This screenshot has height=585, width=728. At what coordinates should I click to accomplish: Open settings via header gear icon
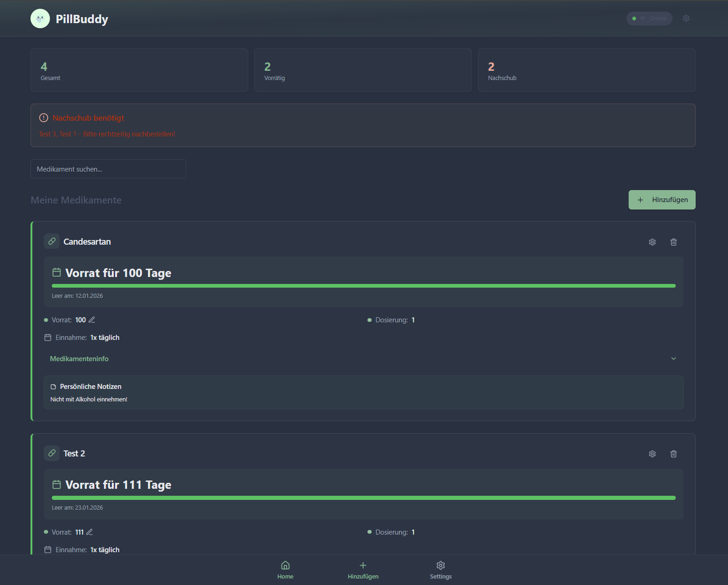(x=686, y=18)
